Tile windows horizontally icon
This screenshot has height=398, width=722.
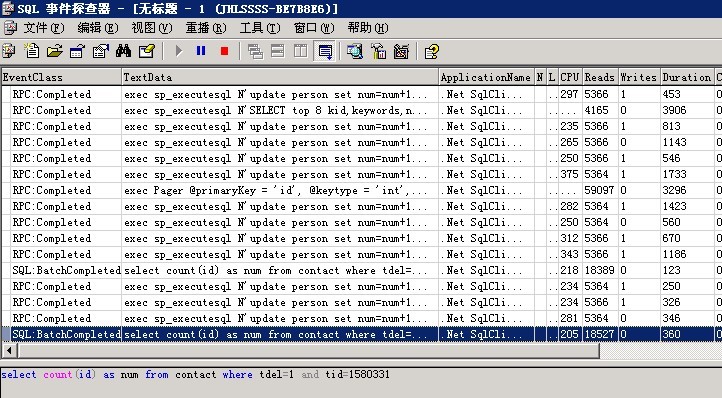[x=278, y=51]
